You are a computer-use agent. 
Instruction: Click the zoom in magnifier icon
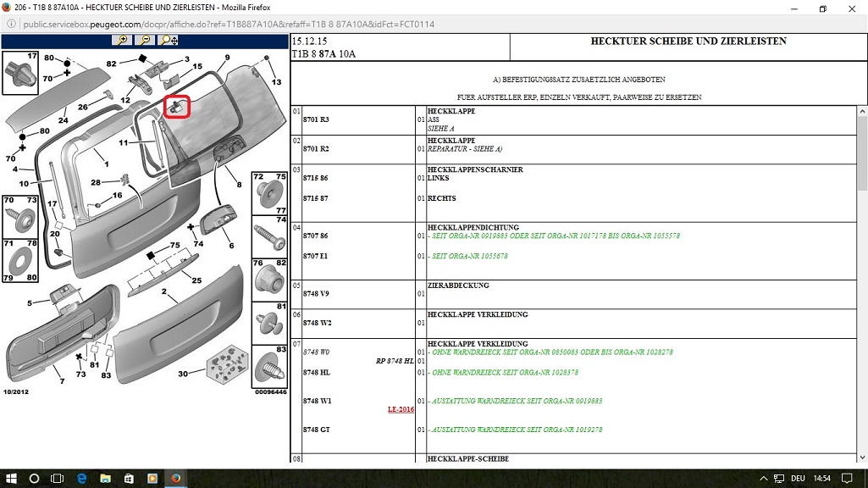[x=123, y=40]
